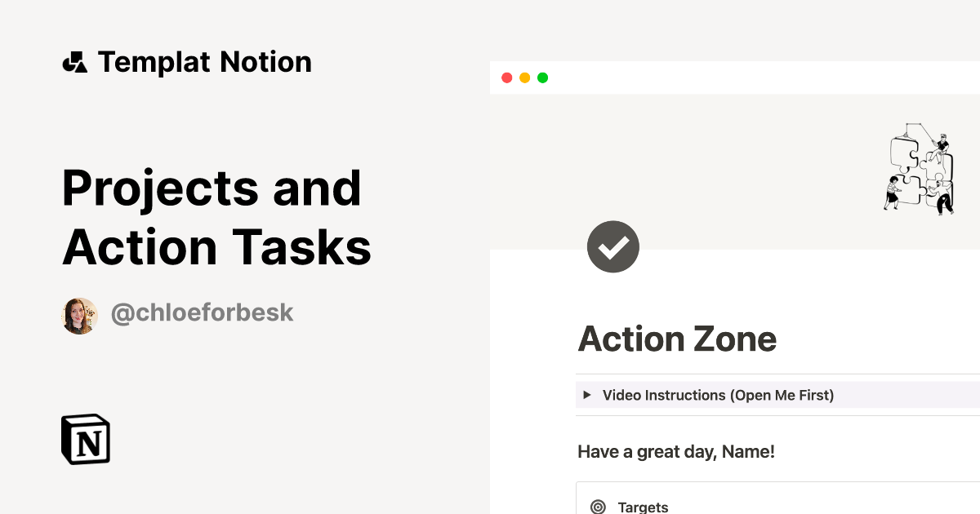
Task: Click the red traffic light dot
Action: click(x=506, y=78)
